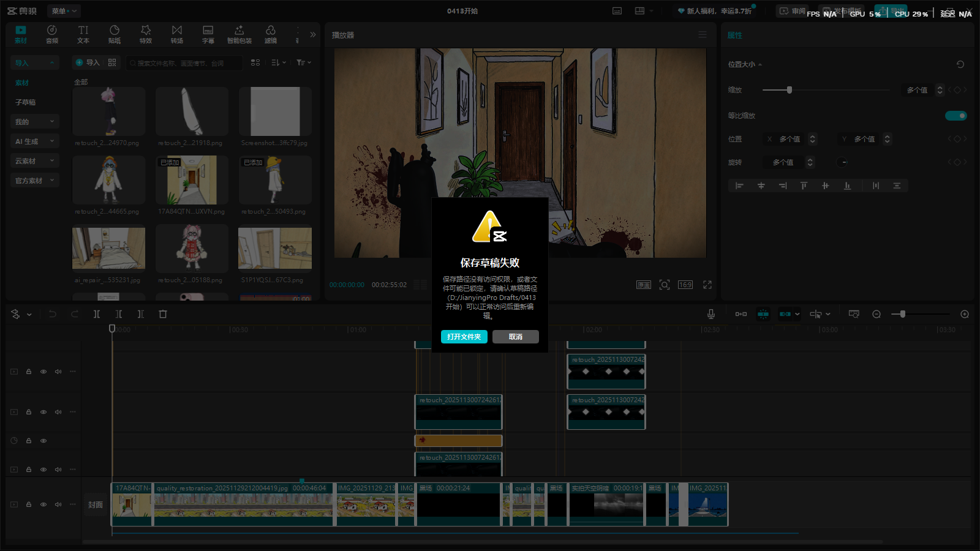The image size is (980, 551).
Task: Click the split clip tool icon
Action: 97,314
